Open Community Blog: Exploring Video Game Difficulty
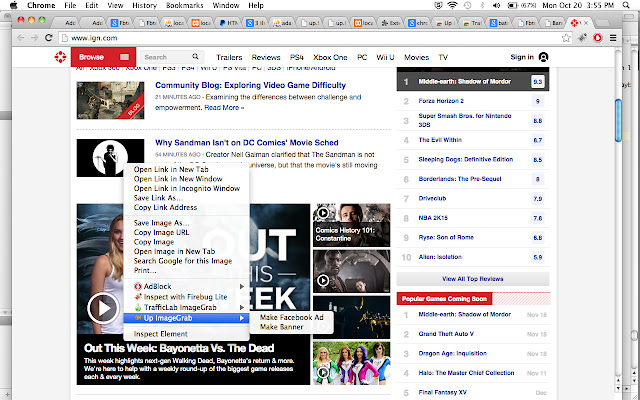The image size is (640, 400). click(250, 85)
